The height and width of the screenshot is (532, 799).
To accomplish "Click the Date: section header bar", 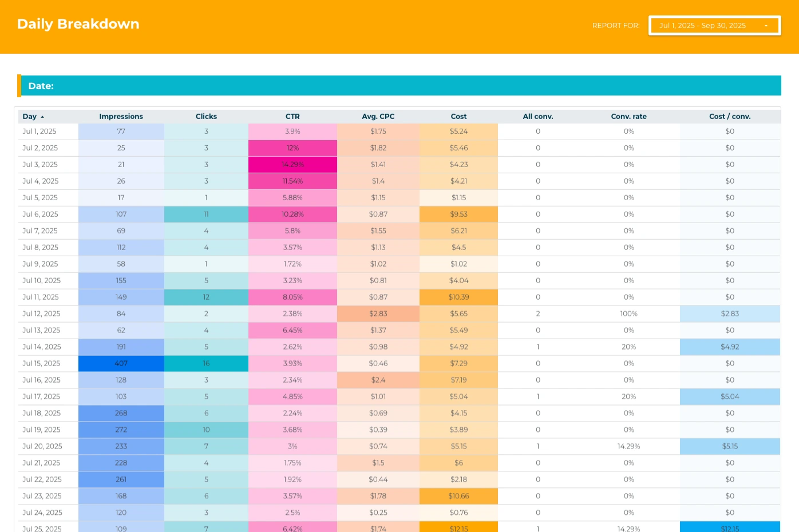I will [401, 86].
